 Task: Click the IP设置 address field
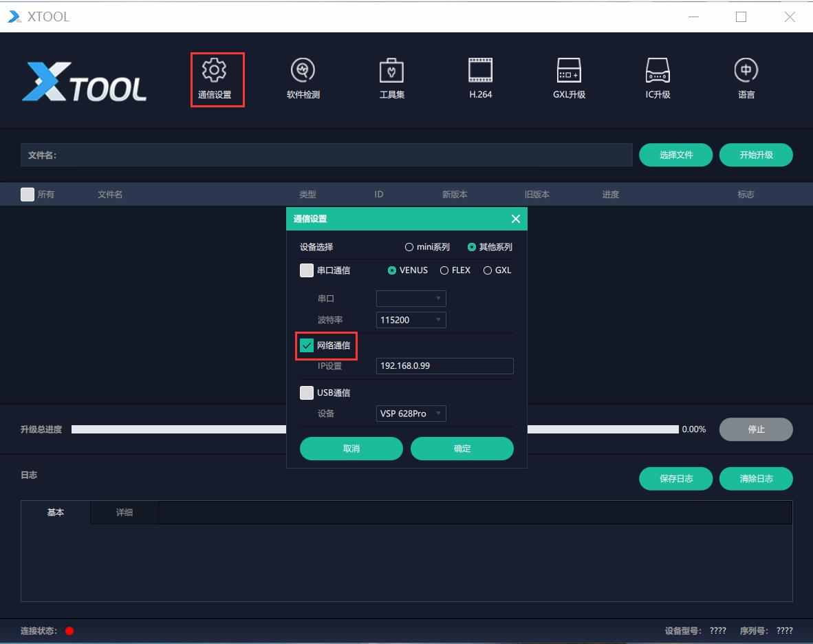[444, 366]
